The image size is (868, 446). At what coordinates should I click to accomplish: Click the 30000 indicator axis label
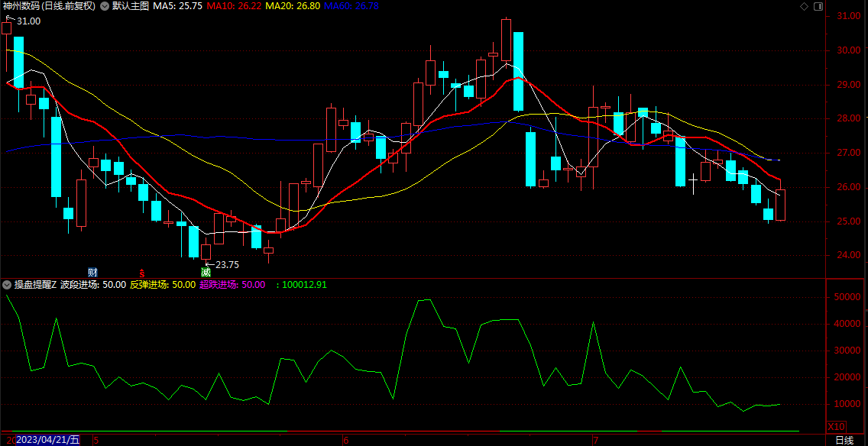click(845, 351)
